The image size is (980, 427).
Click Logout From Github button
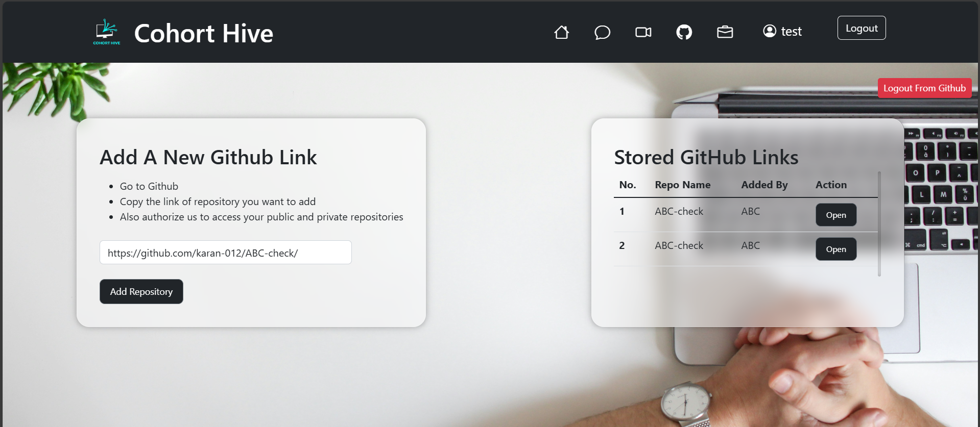[x=924, y=88]
